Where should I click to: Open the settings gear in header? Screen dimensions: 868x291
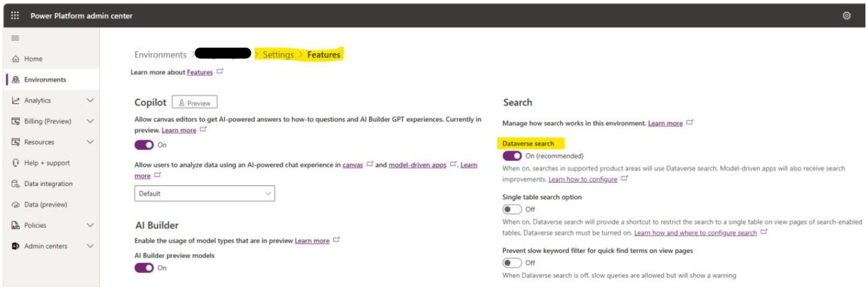coord(847,15)
